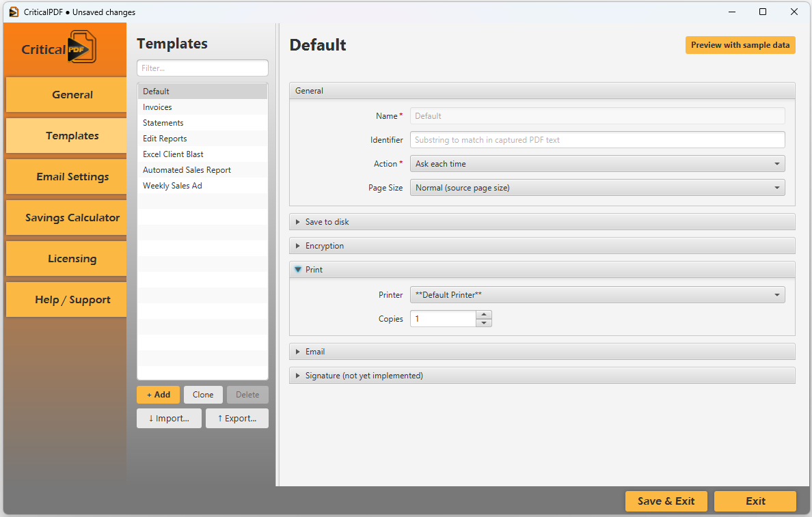Open Email Settings page
Viewport: 812px width, 517px height.
tap(66, 176)
